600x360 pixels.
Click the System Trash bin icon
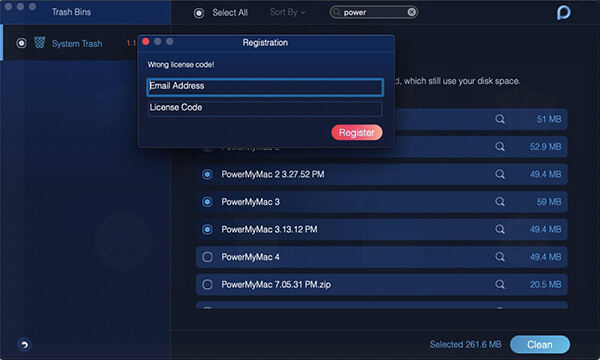[39, 42]
